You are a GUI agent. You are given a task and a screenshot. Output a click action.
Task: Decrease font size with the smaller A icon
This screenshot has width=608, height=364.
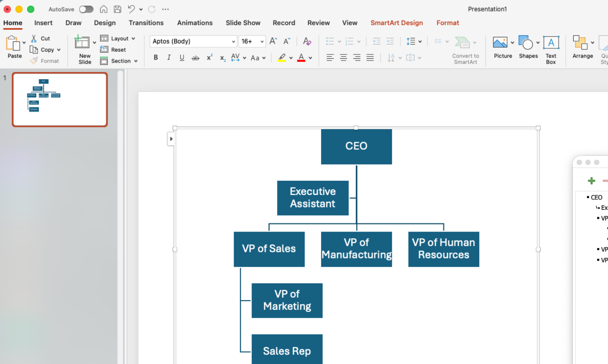coord(287,41)
